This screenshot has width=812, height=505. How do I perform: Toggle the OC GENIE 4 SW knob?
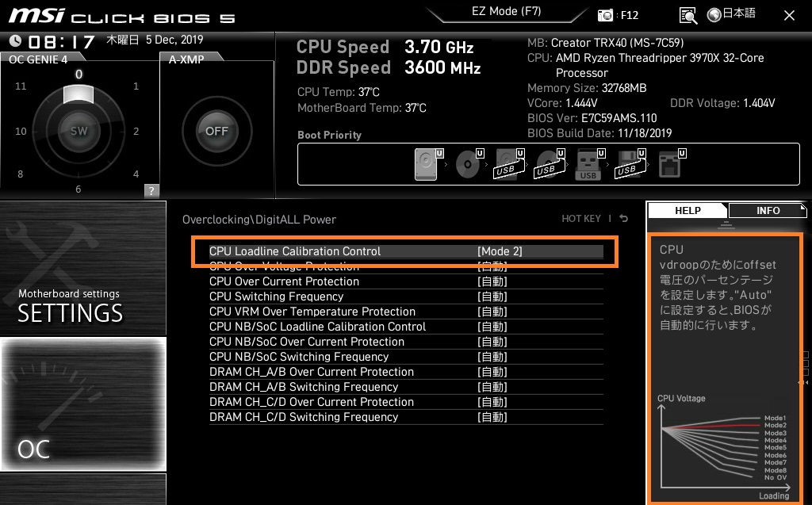click(x=79, y=131)
